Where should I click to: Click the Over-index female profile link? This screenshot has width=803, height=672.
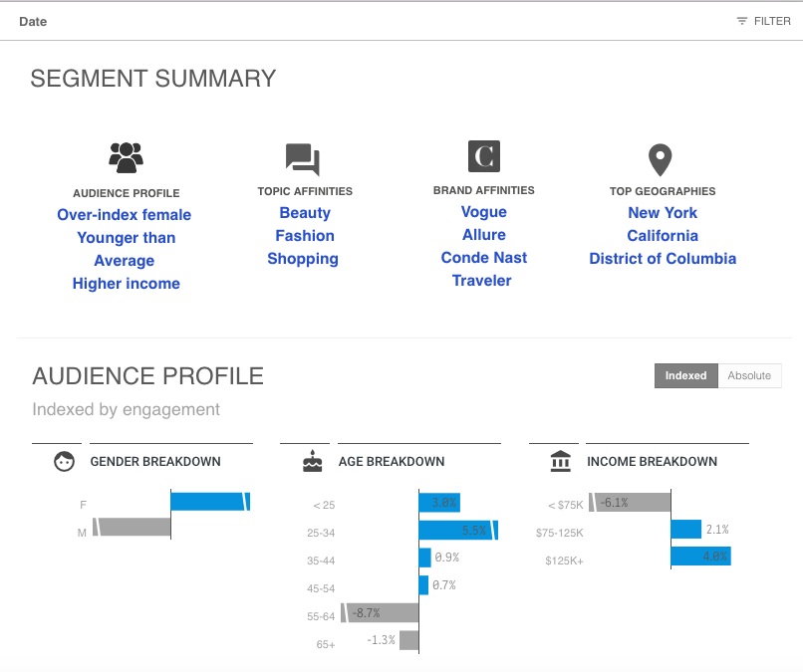tap(125, 215)
